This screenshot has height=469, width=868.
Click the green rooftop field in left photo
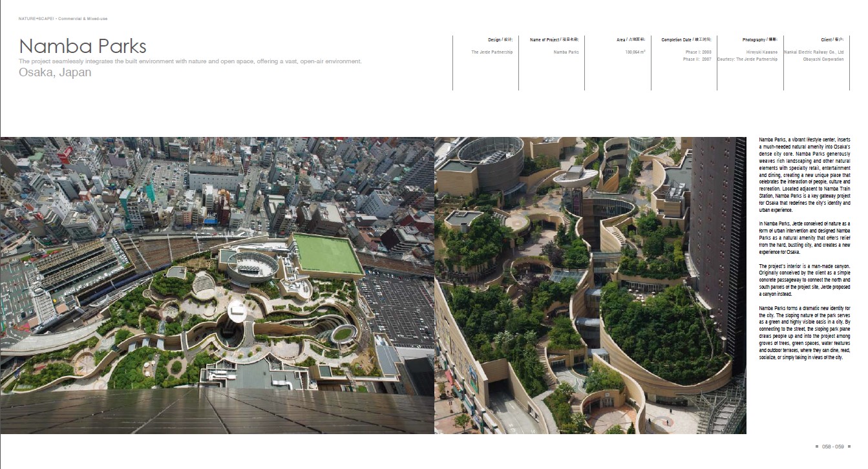[326, 253]
